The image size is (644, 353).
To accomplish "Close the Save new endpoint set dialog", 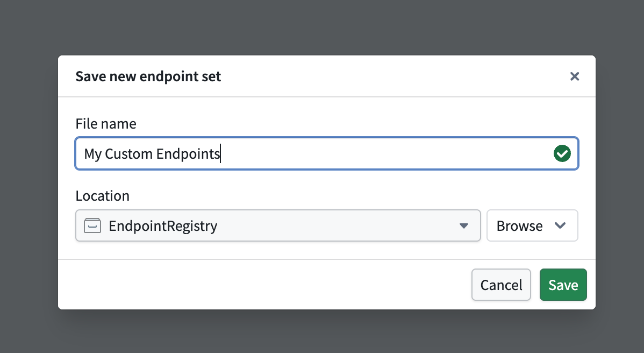I will pos(575,76).
